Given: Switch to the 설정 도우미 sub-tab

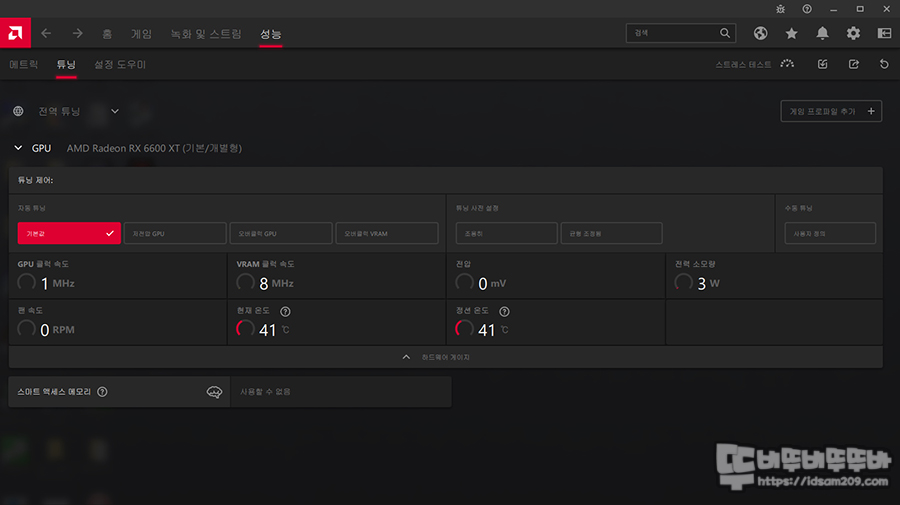Looking at the screenshot, I should [x=120, y=64].
